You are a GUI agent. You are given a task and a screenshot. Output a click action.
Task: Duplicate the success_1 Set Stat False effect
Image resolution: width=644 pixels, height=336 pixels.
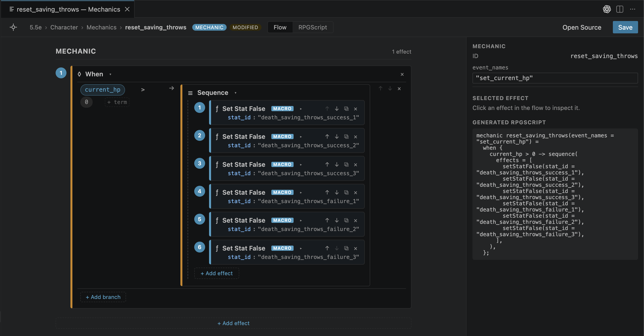pyautogui.click(x=346, y=109)
